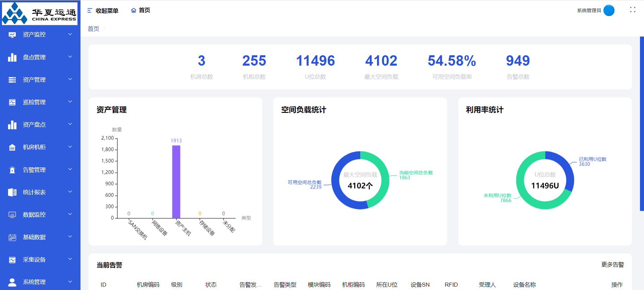644x290 pixels.
Task: Expand the 资产管理 sidebar chevron
Action: pyautogui.click(x=70, y=79)
